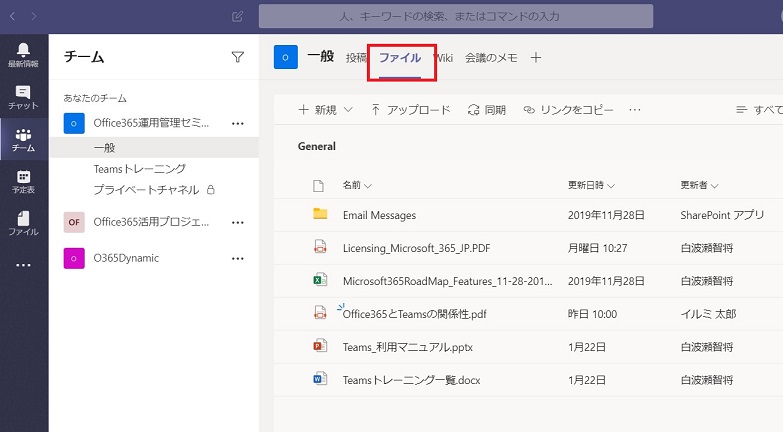Click the back navigation arrow
This screenshot has height=432, width=783.
click(x=13, y=16)
